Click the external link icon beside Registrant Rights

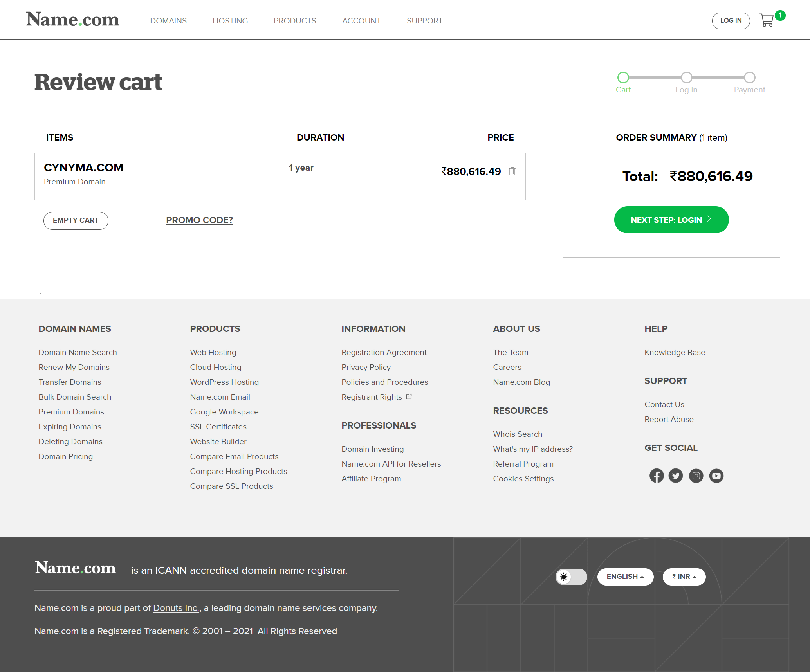coord(409,396)
